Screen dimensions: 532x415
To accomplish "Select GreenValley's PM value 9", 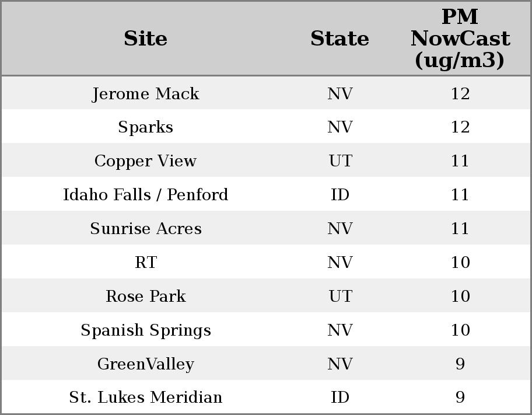I will (x=460, y=364).
